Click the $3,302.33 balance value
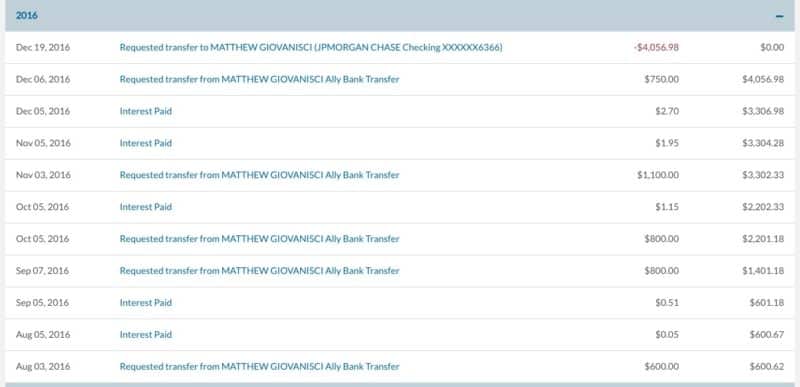Image resolution: width=800 pixels, height=387 pixels. point(763,175)
